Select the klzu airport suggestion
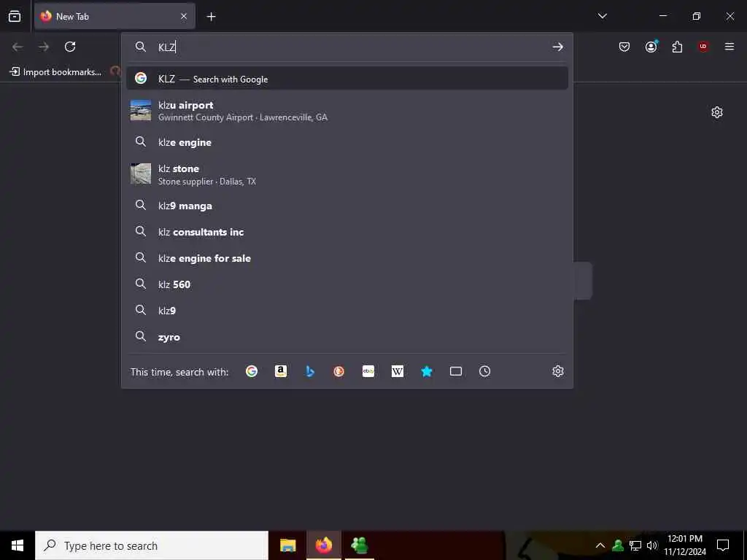Screen dimensions: 747x560 click(347, 111)
